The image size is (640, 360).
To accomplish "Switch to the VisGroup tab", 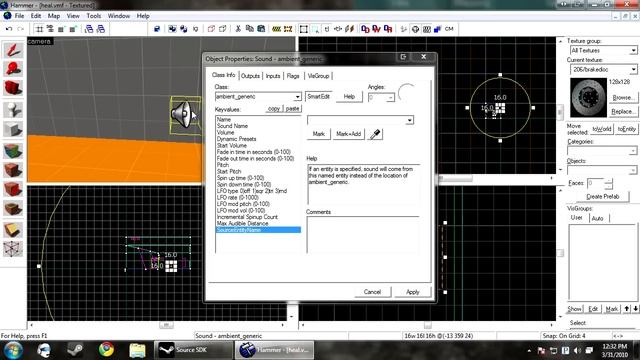I will (318, 76).
